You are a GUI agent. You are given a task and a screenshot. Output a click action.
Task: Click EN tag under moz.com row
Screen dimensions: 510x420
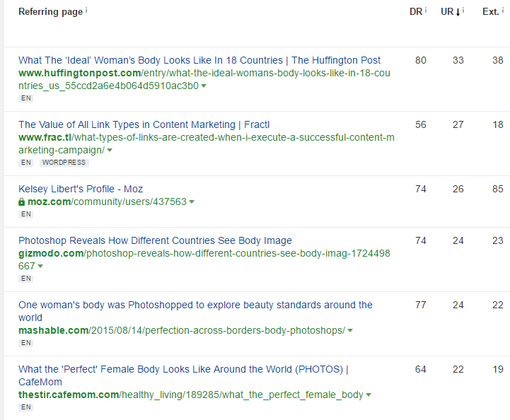[x=26, y=214]
